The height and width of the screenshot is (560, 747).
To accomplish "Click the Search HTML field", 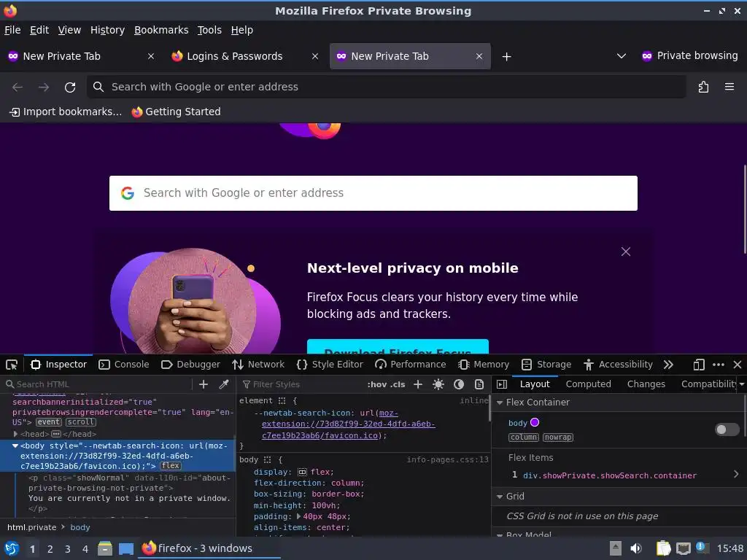I will (98, 384).
